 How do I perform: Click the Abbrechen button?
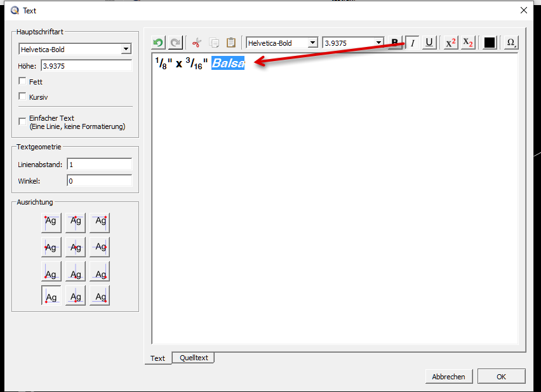pos(448,376)
